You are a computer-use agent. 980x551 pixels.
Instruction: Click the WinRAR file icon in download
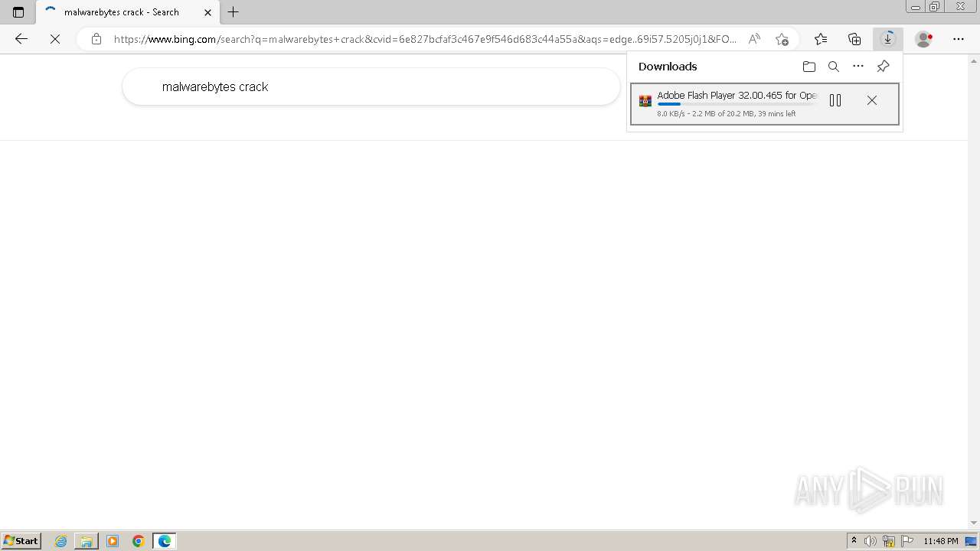tap(645, 100)
